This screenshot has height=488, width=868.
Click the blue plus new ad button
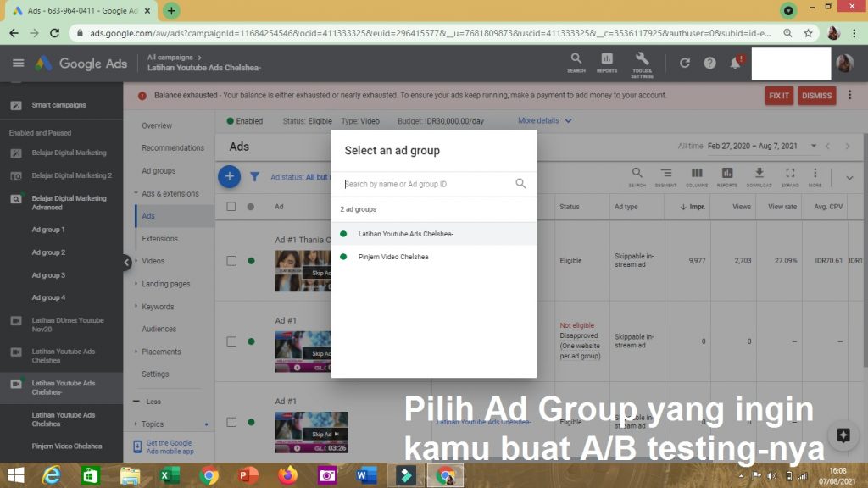[229, 176]
